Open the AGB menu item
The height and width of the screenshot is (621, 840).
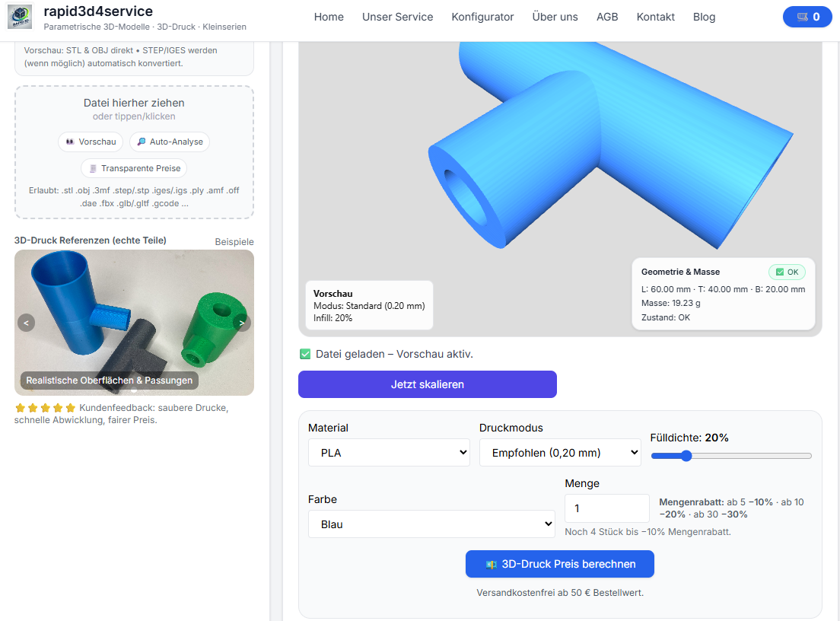[607, 17]
